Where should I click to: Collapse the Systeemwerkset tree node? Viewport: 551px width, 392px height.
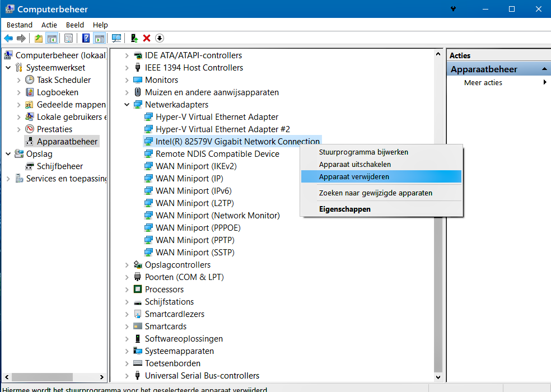point(8,68)
